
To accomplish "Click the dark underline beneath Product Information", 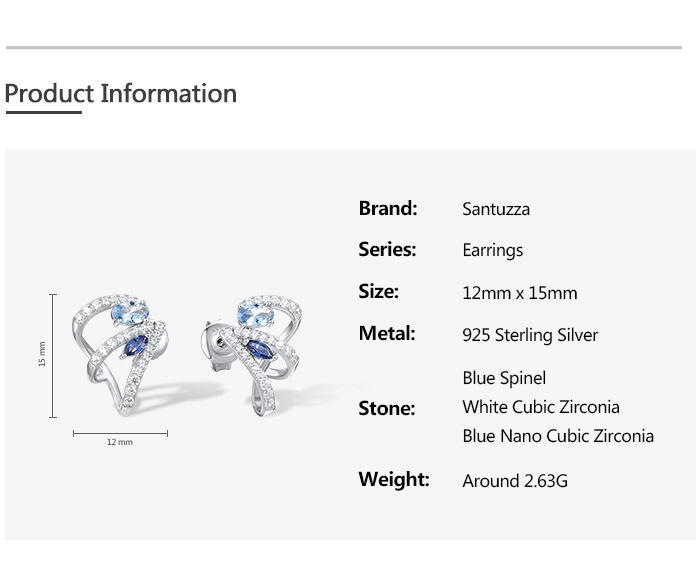I will click(43, 113).
